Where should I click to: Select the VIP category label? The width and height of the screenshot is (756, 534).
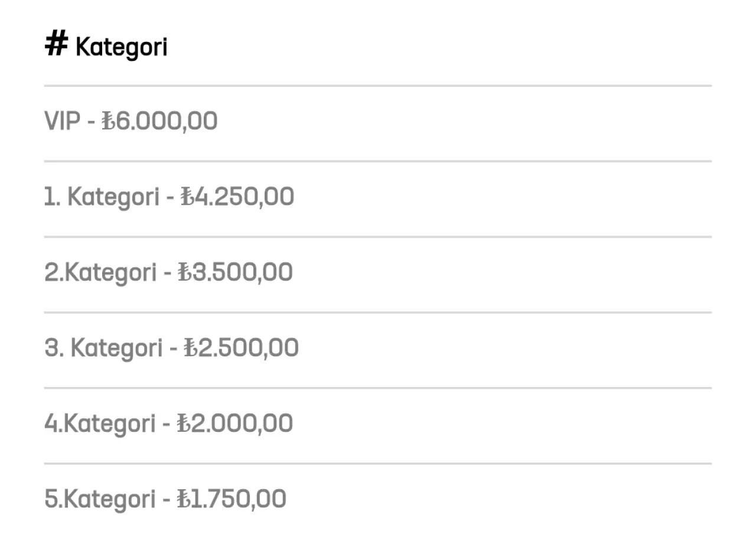click(62, 121)
